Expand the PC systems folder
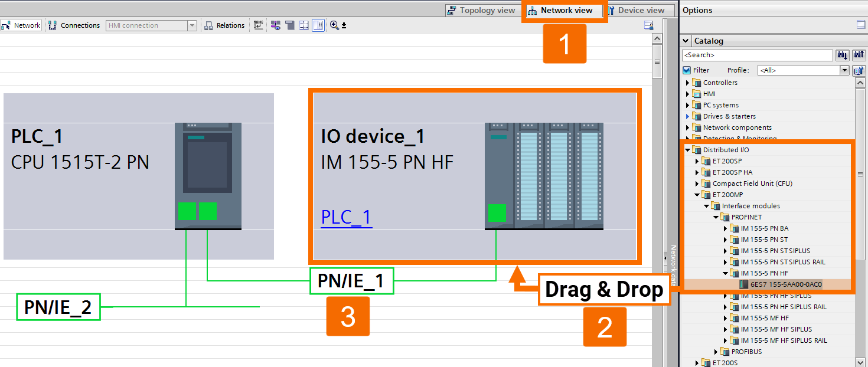Viewport: 868px width, 367px height. point(688,105)
